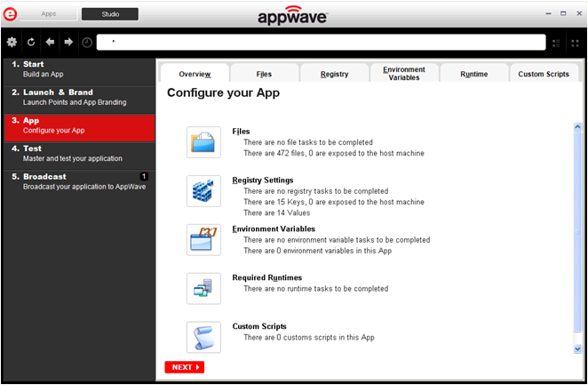Click the scrollbar down arrow
Screen dimensions: 588x385
tap(577, 349)
